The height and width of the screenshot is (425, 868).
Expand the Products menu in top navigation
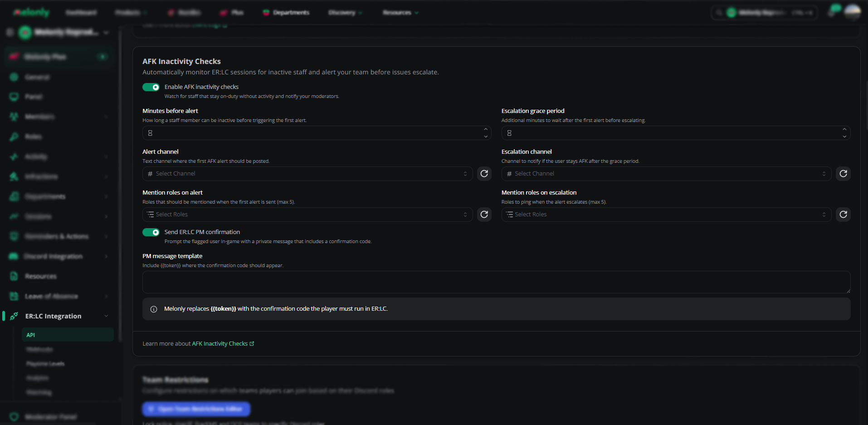click(132, 13)
